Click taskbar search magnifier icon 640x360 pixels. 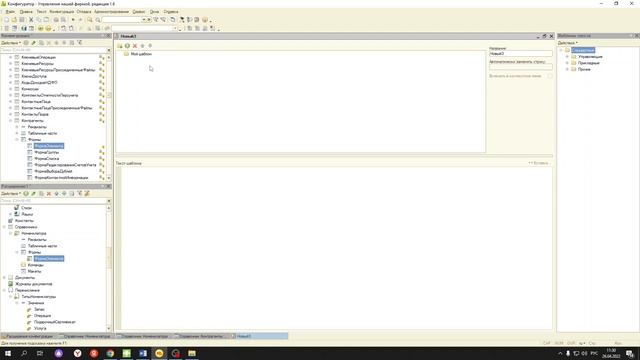tap(24, 353)
